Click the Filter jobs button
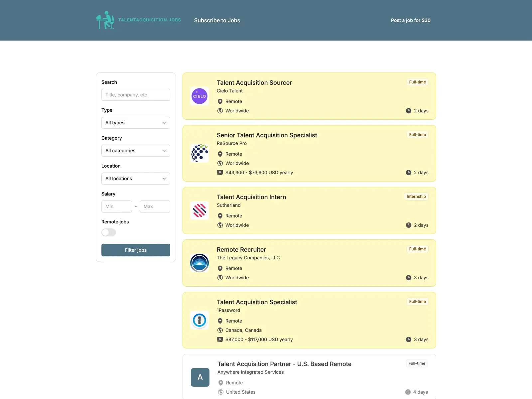The image size is (532, 399). click(136, 250)
